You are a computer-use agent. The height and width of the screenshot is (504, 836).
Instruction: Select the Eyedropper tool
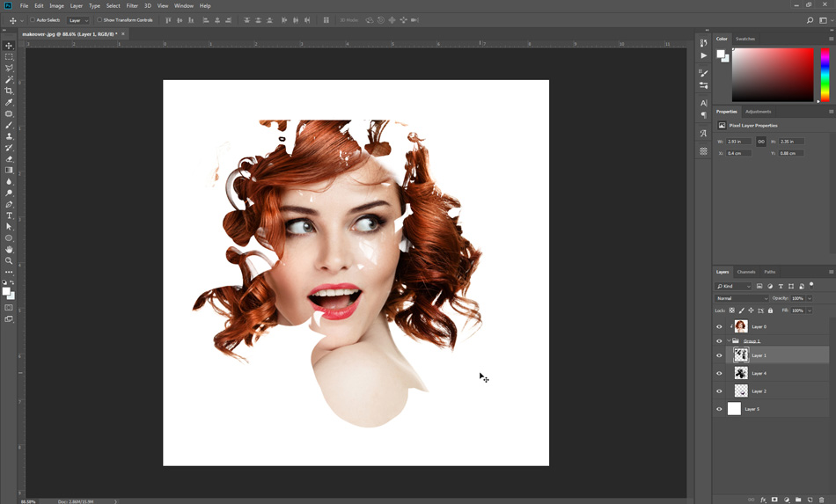(x=9, y=102)
